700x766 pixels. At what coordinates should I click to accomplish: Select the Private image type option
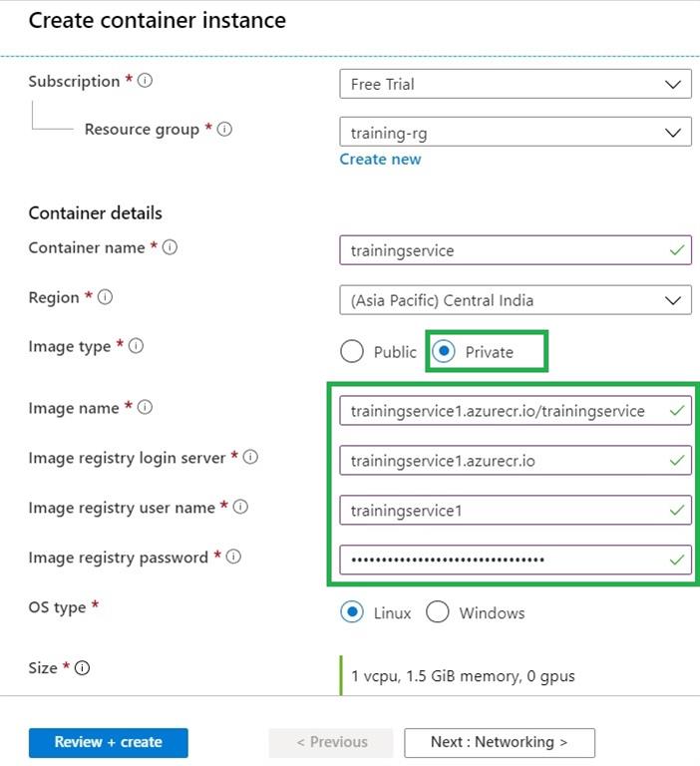point(444,351)
